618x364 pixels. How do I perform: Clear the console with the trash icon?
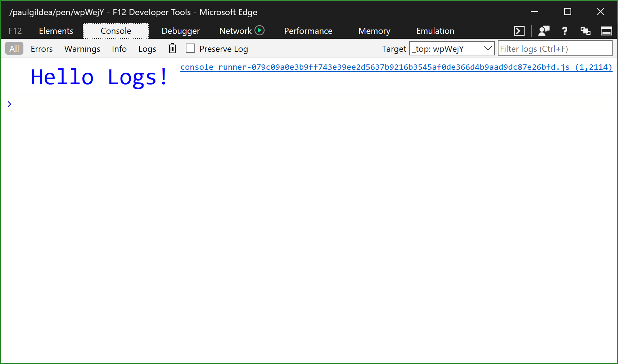(172, 48)
